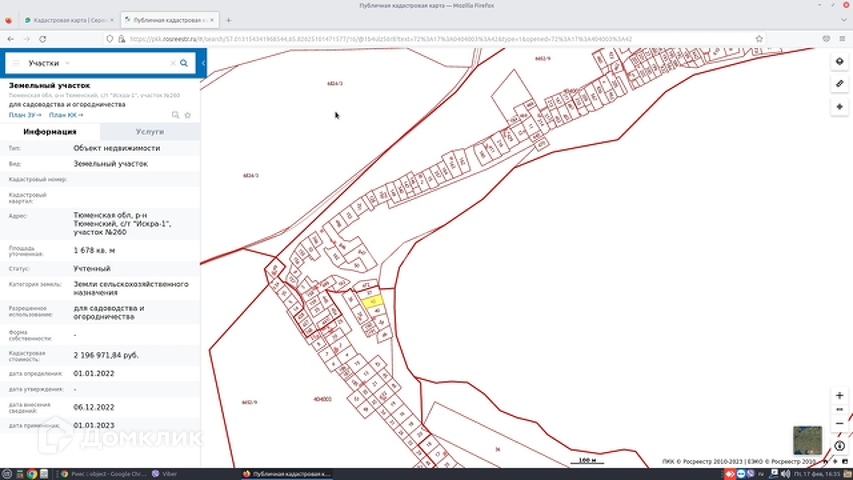This screenshot has height=480, width=853.
Task: Zoom in on the map
Action: [839, 396]
